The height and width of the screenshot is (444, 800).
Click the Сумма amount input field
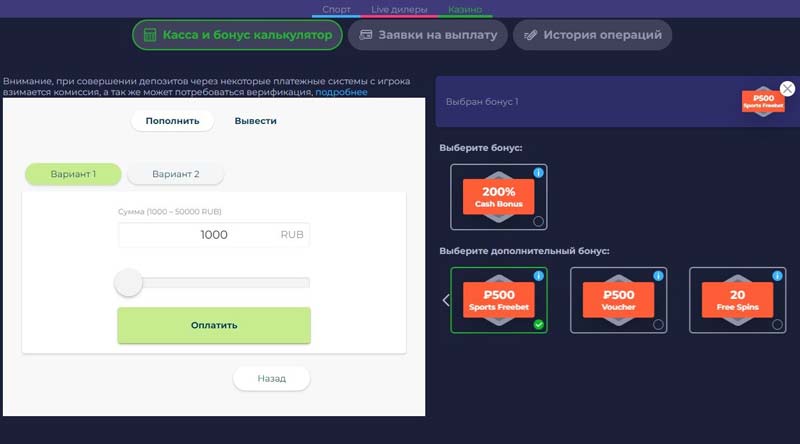[x=200, y=235]
